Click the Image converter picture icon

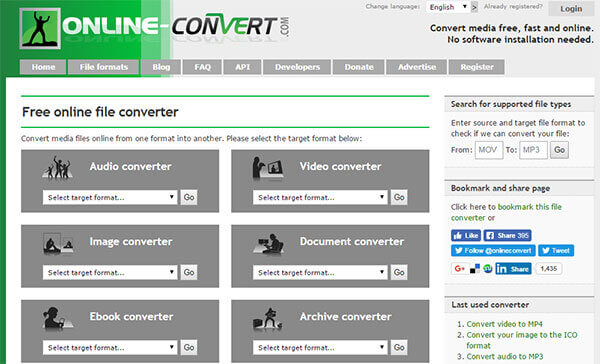58,243
